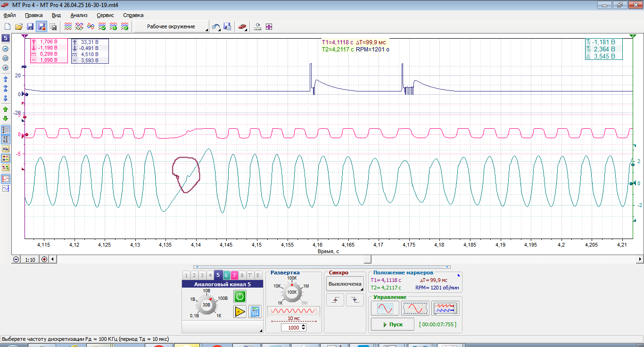Click the plus zoom button beside 1:10
Image resolution: width=644 pixels, height=347 pixels.
(x=44, y=259)
